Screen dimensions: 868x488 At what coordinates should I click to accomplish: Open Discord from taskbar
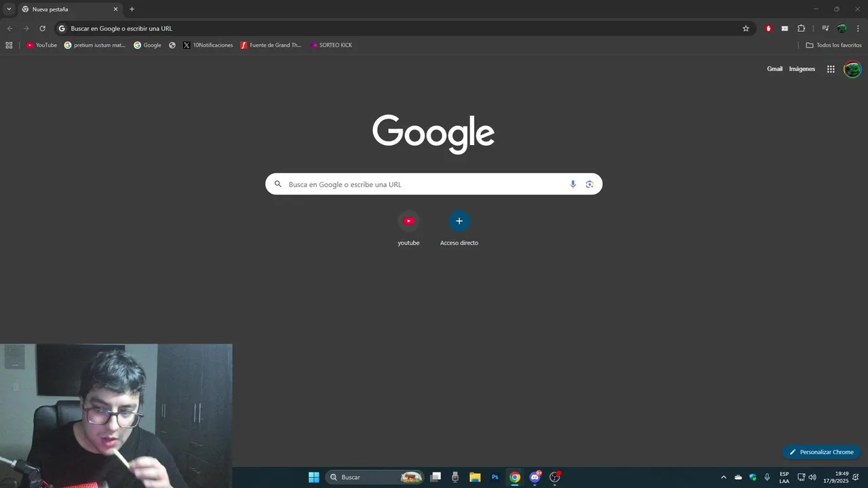(x=535, y=477)
